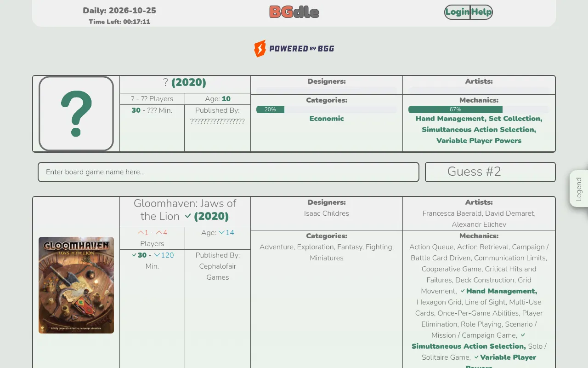Screen dimensions: 588x368
Task: Click the 'Isaac Childres' designer name
Action: tap(327, 213)
